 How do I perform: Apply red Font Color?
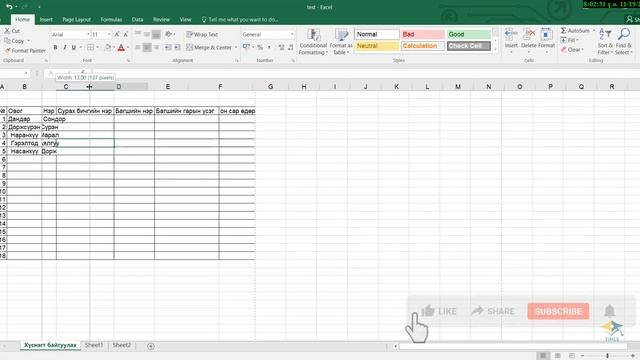(x=121, y=47)
